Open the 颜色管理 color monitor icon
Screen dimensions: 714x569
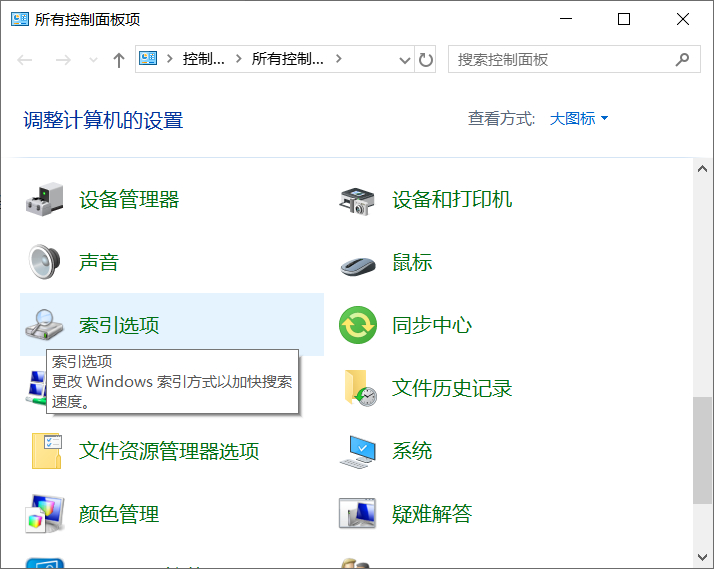44,514
